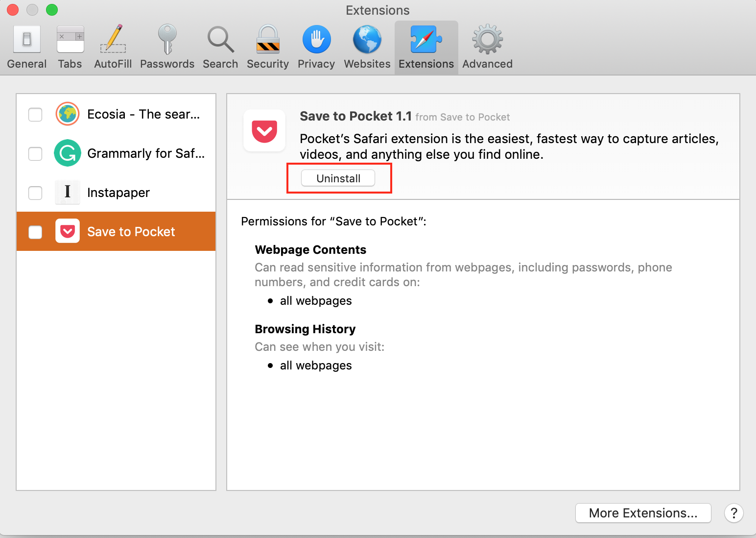Enable the Instapaper extension checkbox
This screenshot has width=756, height=538.
[35, 193]
